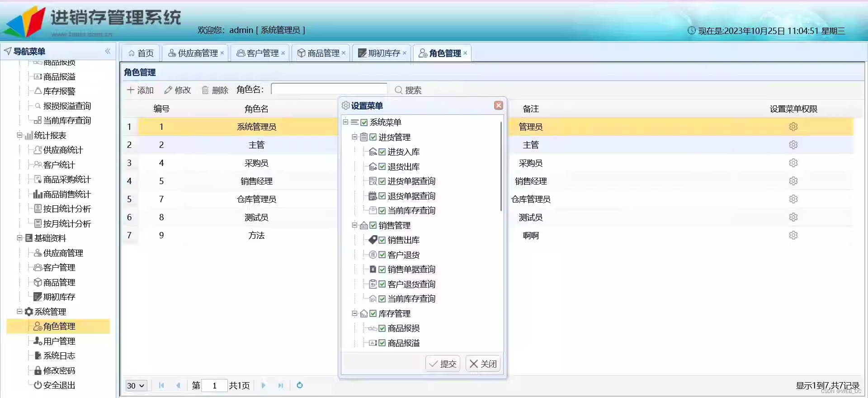Focus the 角色名 search input field
Image resolution: width=868 pixels, height=398 pixels.
[x=329, y=89]
